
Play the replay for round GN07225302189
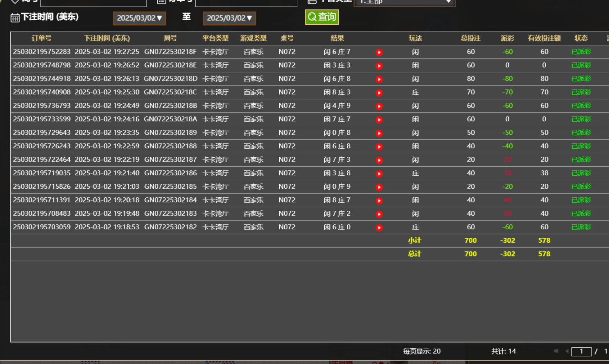[x=379, y=133]
